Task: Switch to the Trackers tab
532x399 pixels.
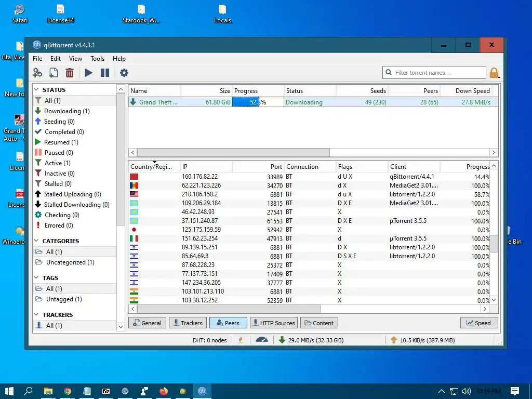Action: point(188,323)
